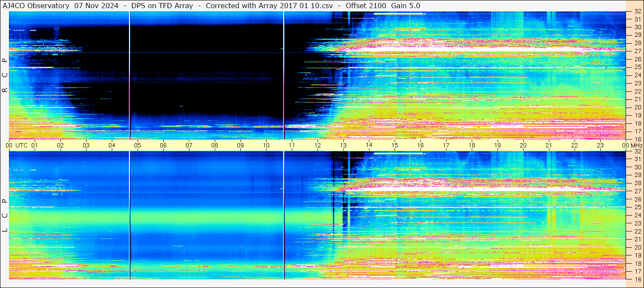Click the white vertical line near 10:40 in LCP
Screen dimensions: 644x288
pyautogui.click(x=284, y=214)
